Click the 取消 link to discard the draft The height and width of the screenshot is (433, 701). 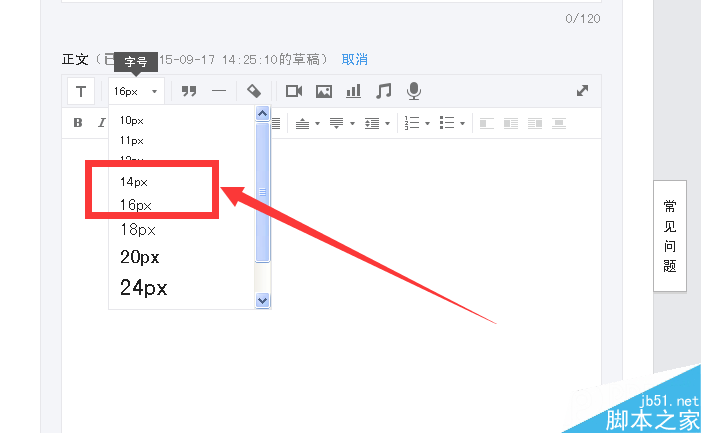355,59
